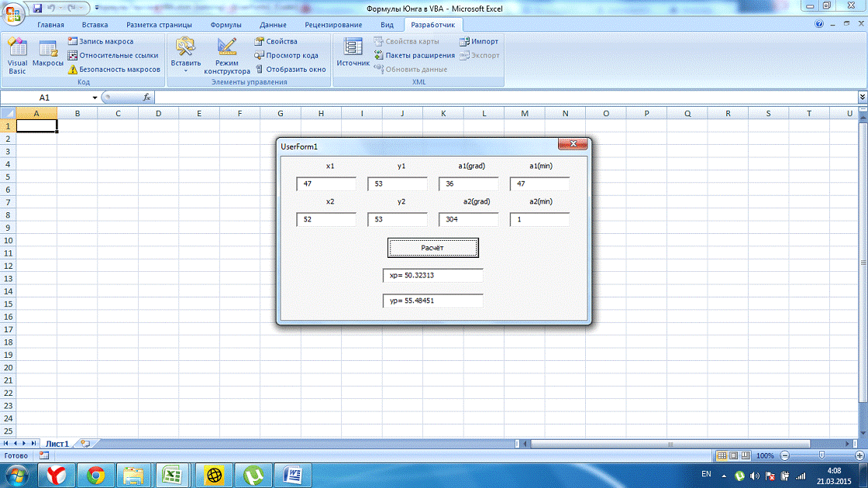Screen dimensions: 868x488
Task: Click the XML Источник icon
Action: 353,55
